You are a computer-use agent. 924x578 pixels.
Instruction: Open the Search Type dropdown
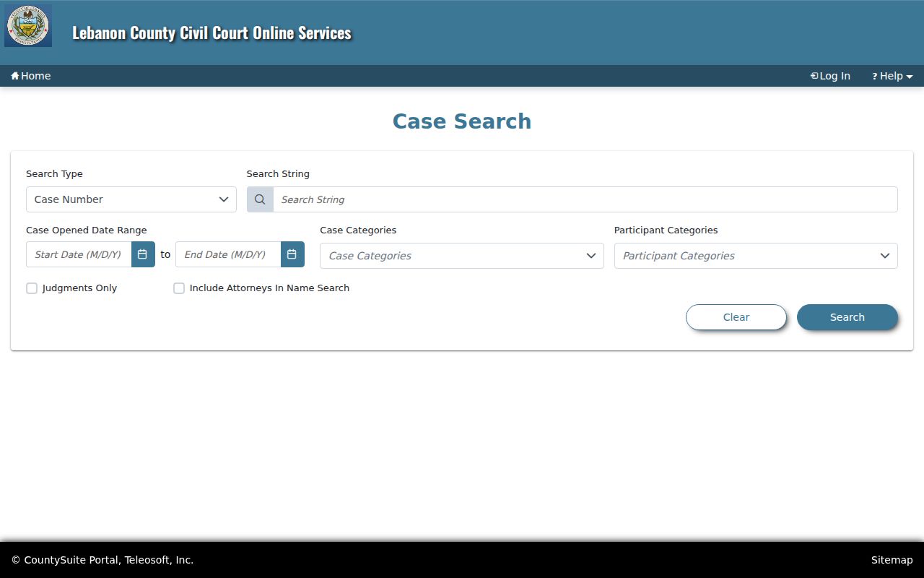[131, 199]
